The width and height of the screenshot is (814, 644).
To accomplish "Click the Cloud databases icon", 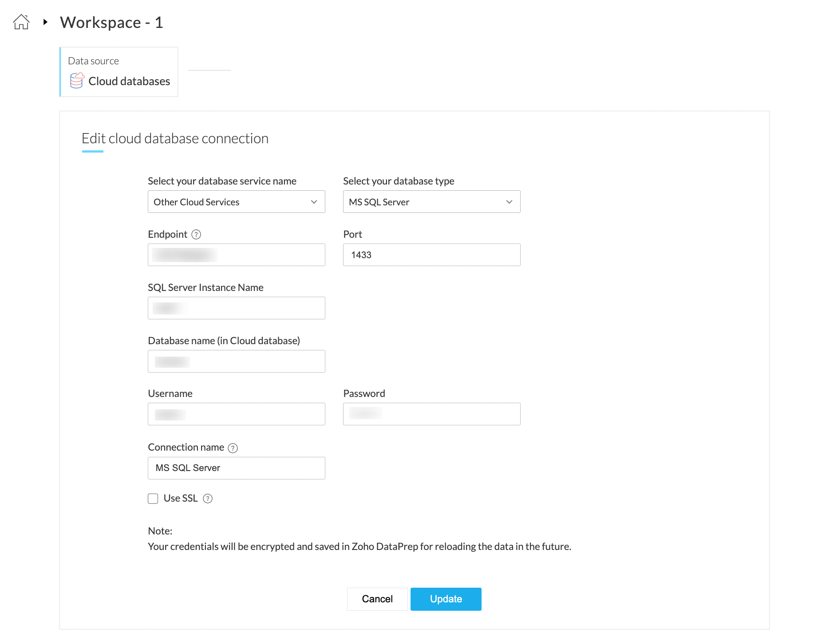I will (x=77, y=81).
